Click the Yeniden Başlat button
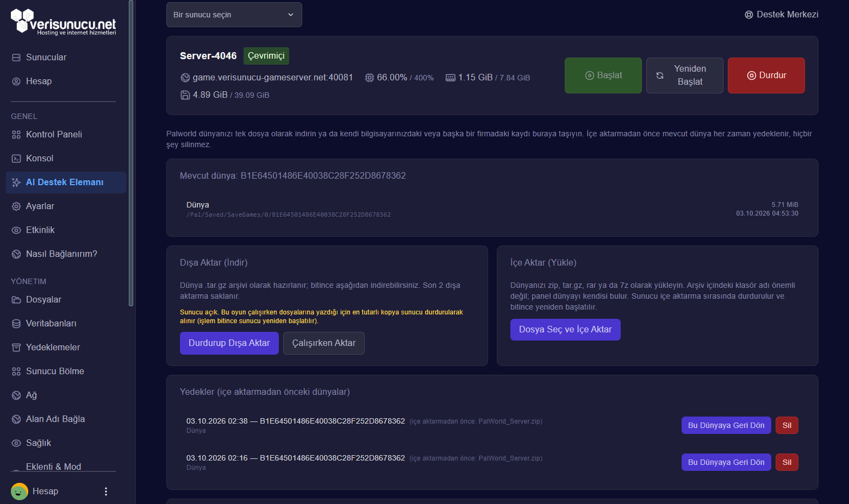This screenshot has height=504, width=849. pos(685,75)
